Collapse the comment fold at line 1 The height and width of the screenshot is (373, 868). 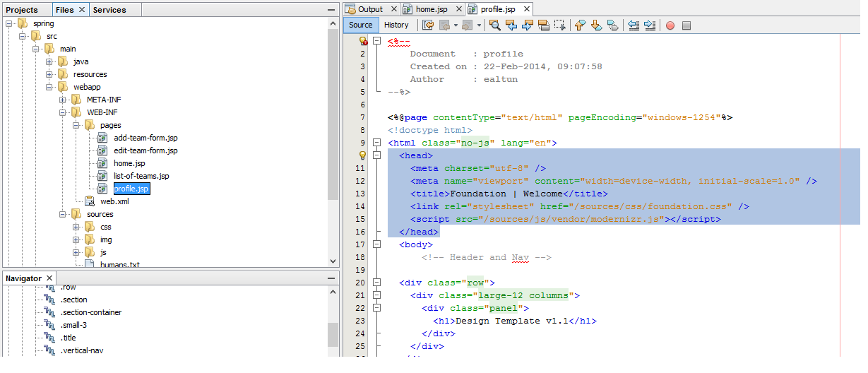377,41
